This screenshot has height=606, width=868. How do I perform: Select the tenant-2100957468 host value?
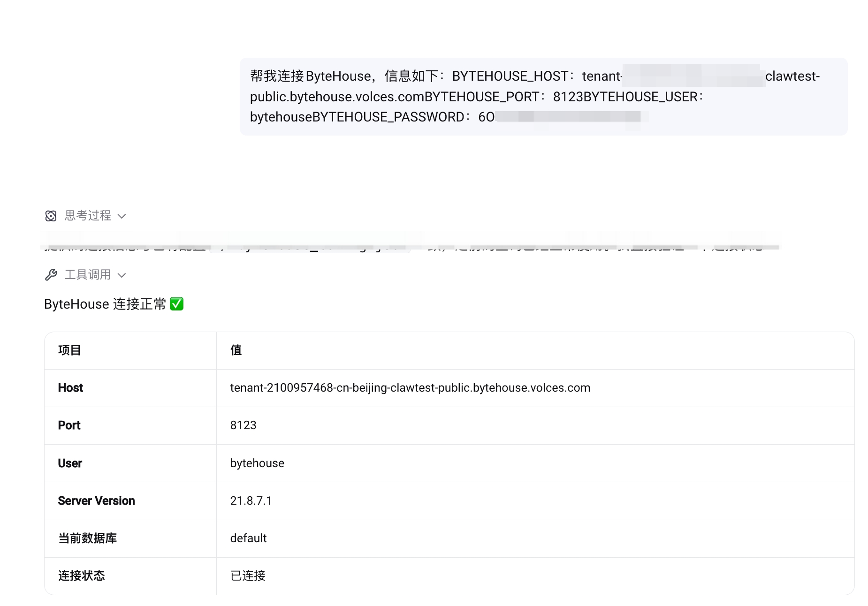(x=410, y=388)
